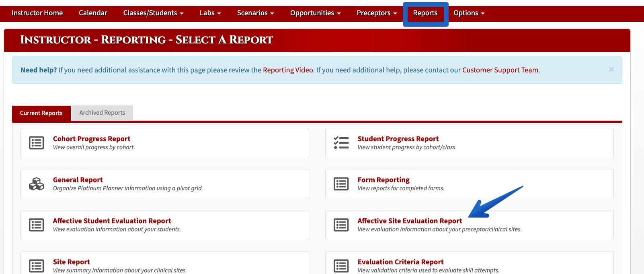This screenshot has width=644, height=274.
Task: Click the Site Report list icon
Action: [x=37, y=266]
